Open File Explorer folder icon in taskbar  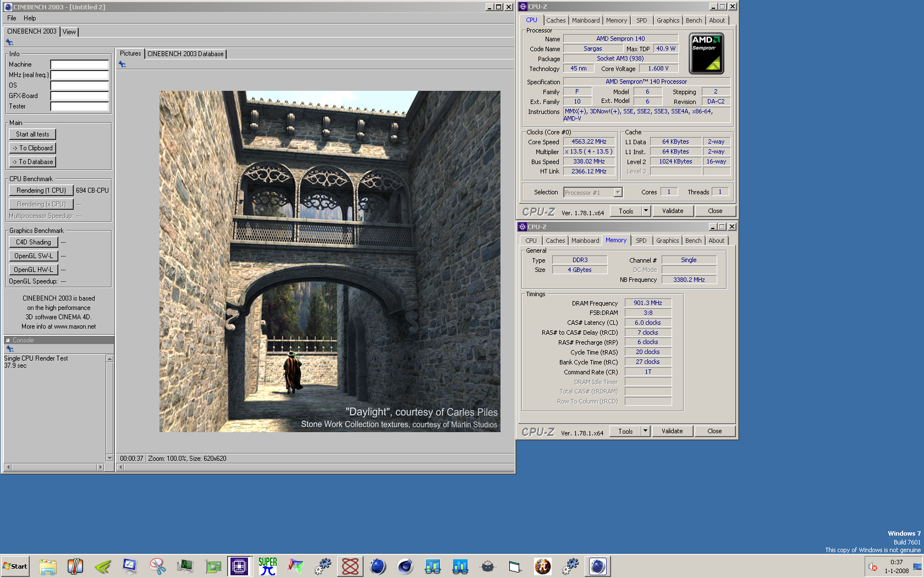[x=48, y=566]
